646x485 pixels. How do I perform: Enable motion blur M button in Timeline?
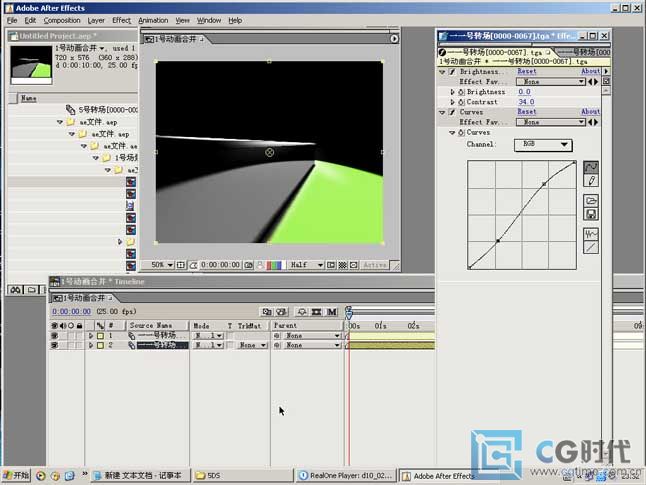click(332, 312)
